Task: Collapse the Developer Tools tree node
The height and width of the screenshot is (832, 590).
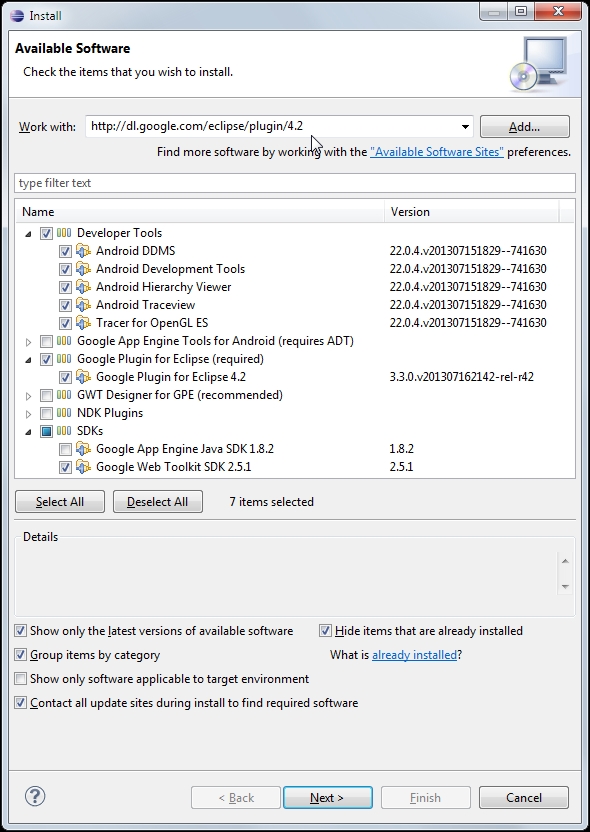Action: (28, 233)
